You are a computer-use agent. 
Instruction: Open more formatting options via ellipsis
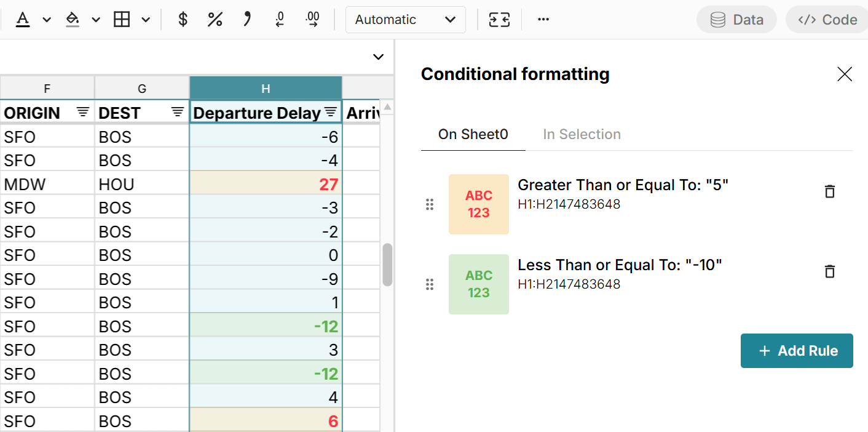[x=543, y=19]
